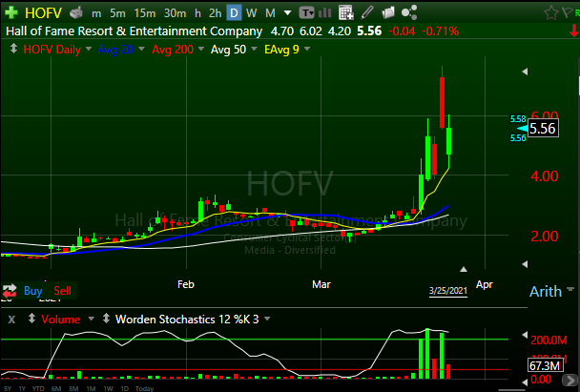Click the gray scroll-right arrow button
The image size is (580, 392).
[x=569, y=380]
